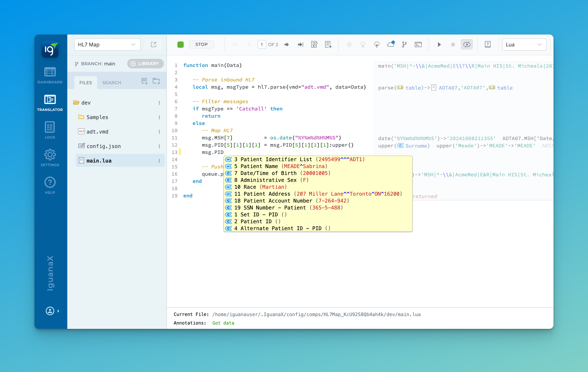The width and height of the screenshot is (588, 372).
Task: Open the Lua language dropdown
Action: (524, 45)
